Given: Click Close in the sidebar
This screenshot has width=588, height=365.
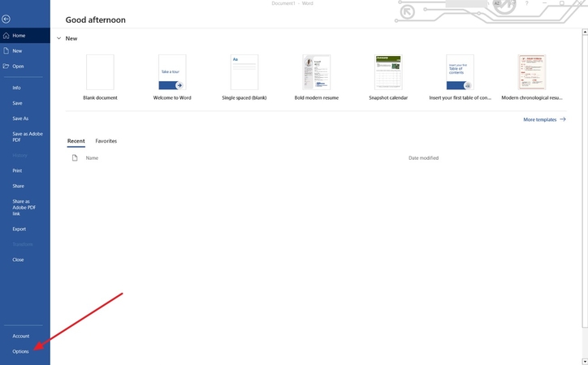Looking at the screenshot, I should tap(18, 260).
